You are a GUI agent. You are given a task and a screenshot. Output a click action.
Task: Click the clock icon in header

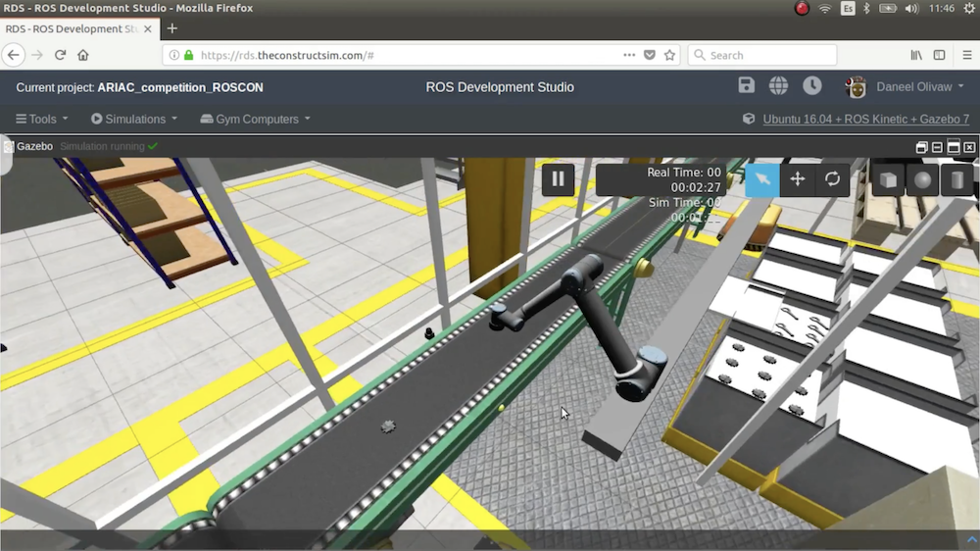(811, 85)
